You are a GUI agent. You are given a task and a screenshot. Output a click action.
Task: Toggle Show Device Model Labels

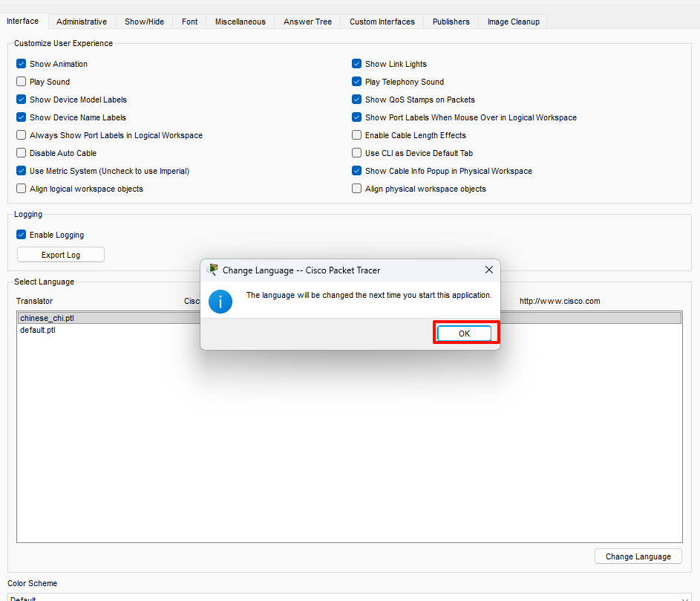click(x=21, y=100)
